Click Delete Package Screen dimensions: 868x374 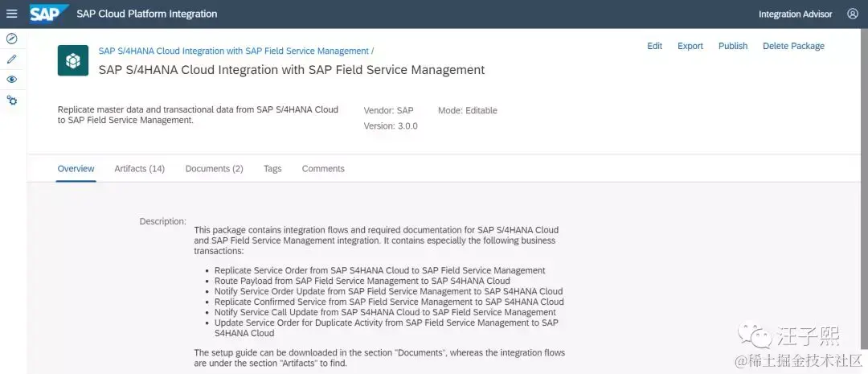[x=793, y=46]
